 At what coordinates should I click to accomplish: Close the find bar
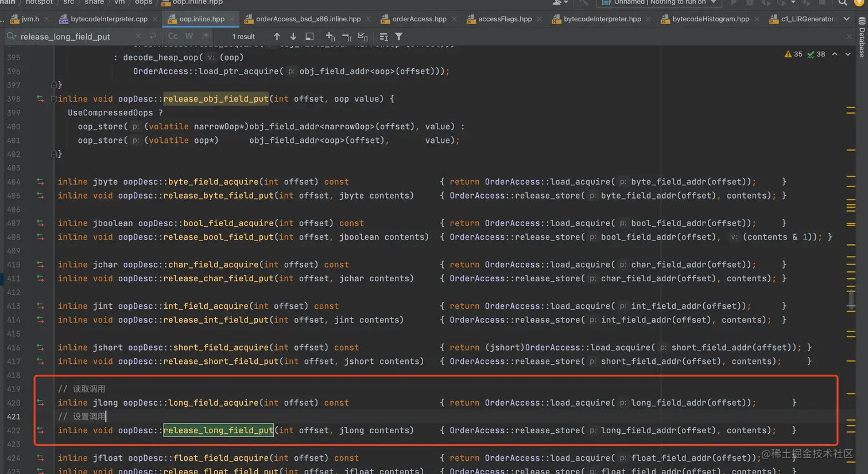pos(849,36)
